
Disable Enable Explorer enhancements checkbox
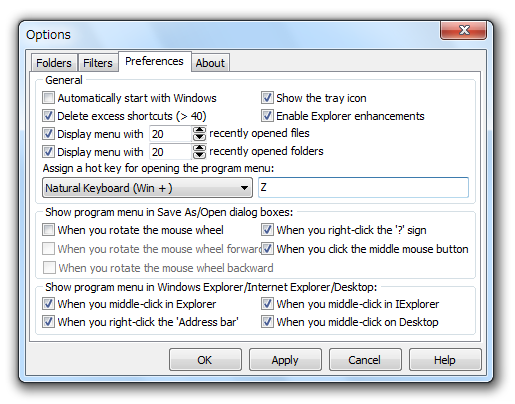pyautogui.click(x=267, y=116)
